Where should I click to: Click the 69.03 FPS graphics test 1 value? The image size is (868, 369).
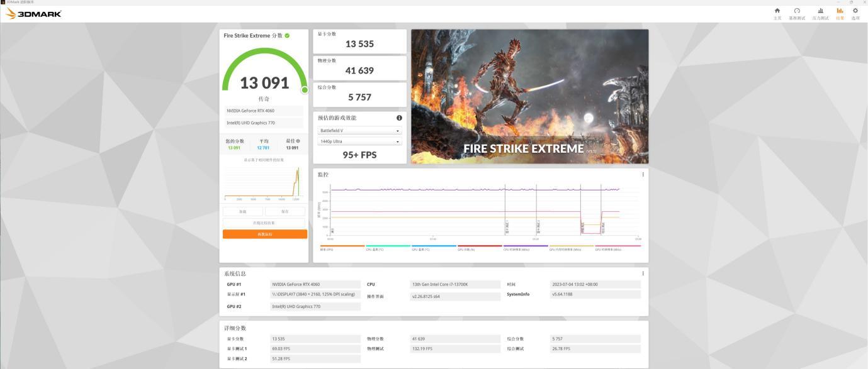pyautogui.click(x=315, y=349)
